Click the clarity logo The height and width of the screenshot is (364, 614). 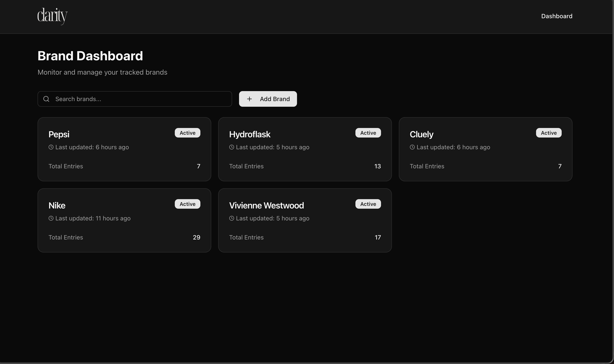(52, 16)
